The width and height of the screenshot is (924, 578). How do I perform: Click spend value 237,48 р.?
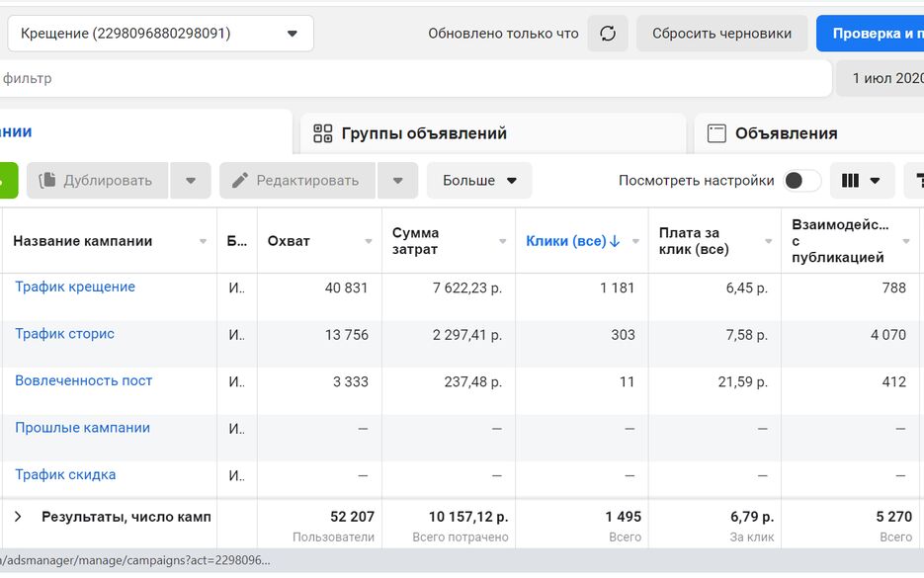point(473,382)
